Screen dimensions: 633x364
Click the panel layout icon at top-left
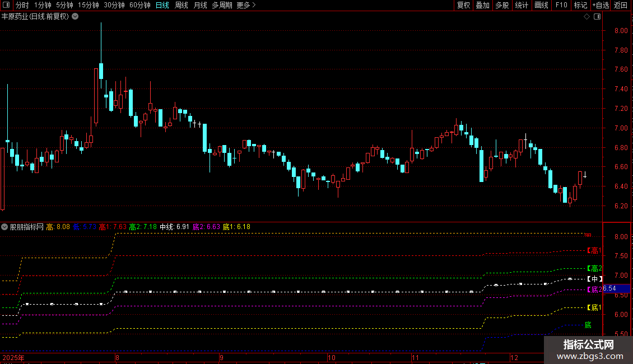[x=6, y=5]
